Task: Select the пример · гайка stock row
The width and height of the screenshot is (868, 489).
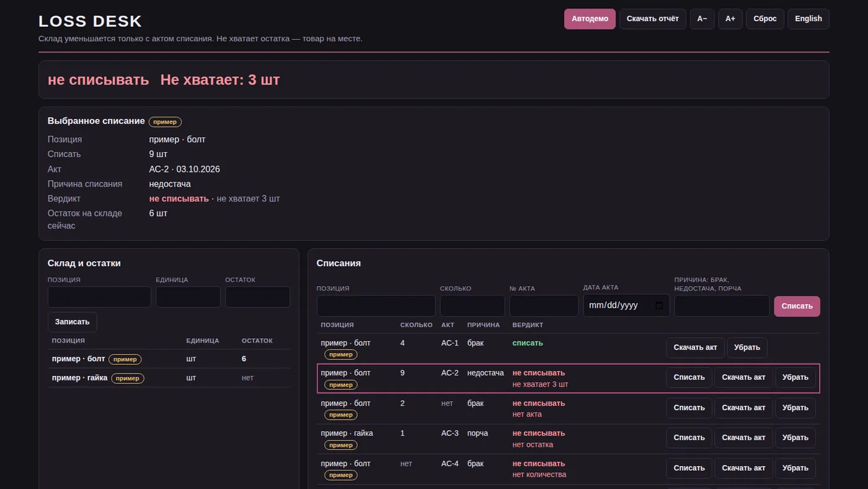Action: coord(169,378)
